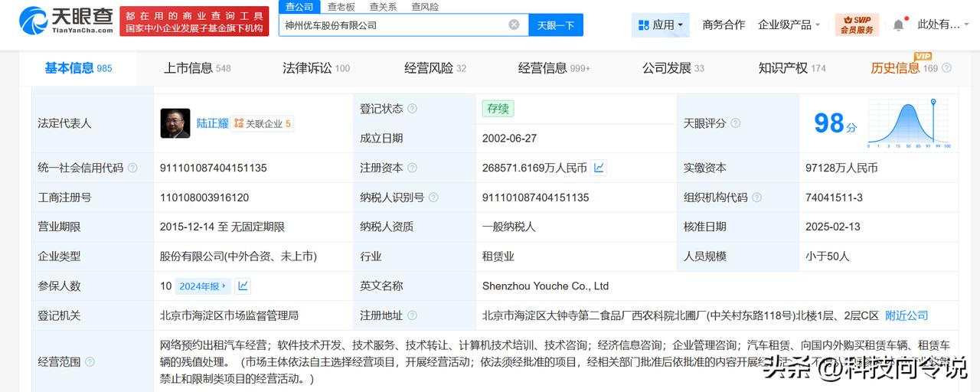Open the SVIP member service badge

coord(857,24)
